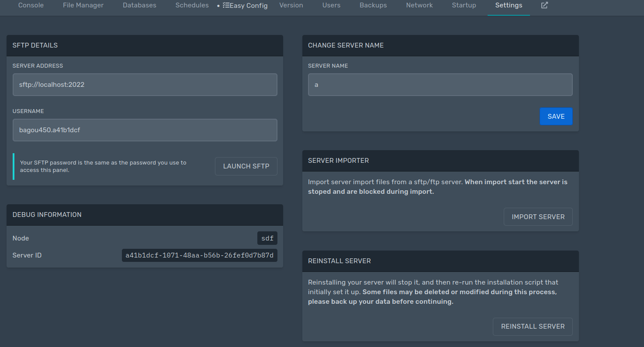644x347 pixels.
Task: Go to the Startup tab
Action: tap(464, 6)
